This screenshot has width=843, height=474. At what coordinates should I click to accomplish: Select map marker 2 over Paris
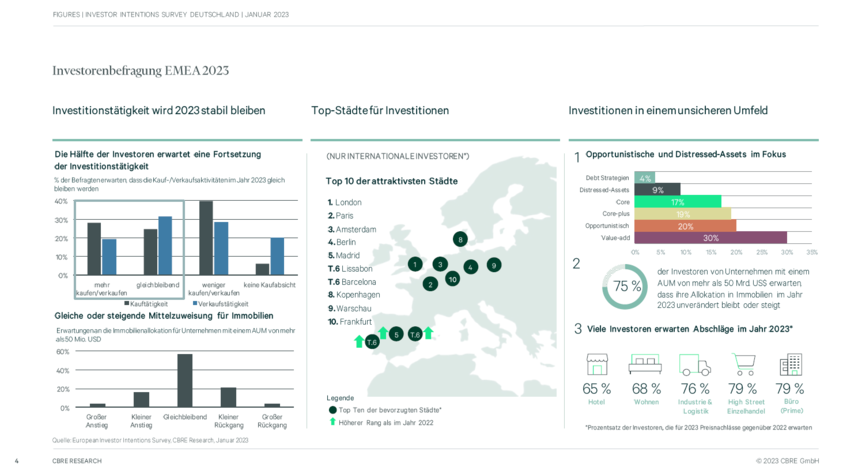tap(430, 284)
